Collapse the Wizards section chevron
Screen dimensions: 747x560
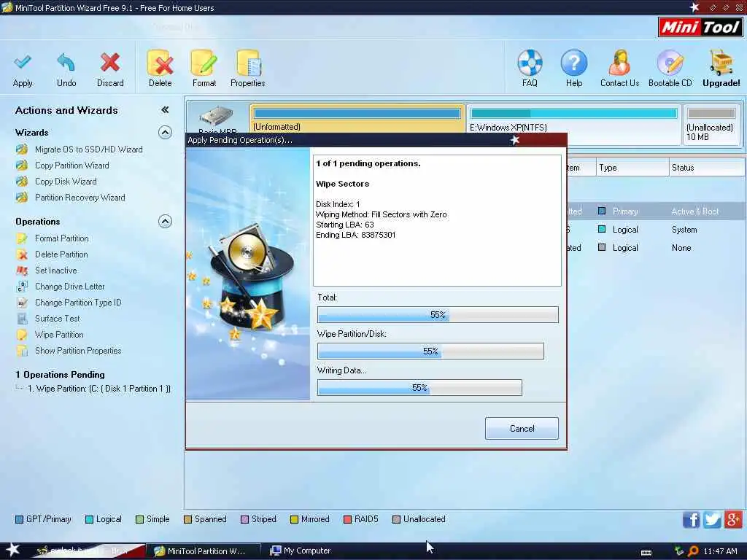click(x=165, y=133)
